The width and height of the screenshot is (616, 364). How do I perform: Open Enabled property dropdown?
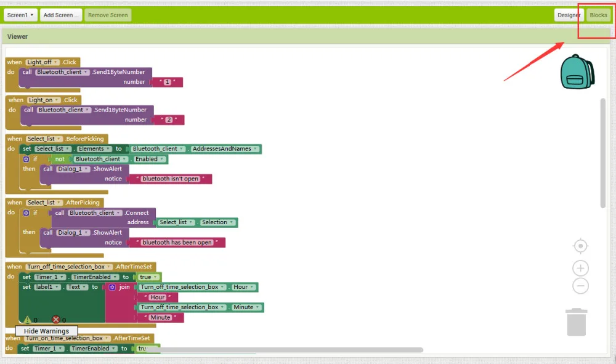pos(150,159)
